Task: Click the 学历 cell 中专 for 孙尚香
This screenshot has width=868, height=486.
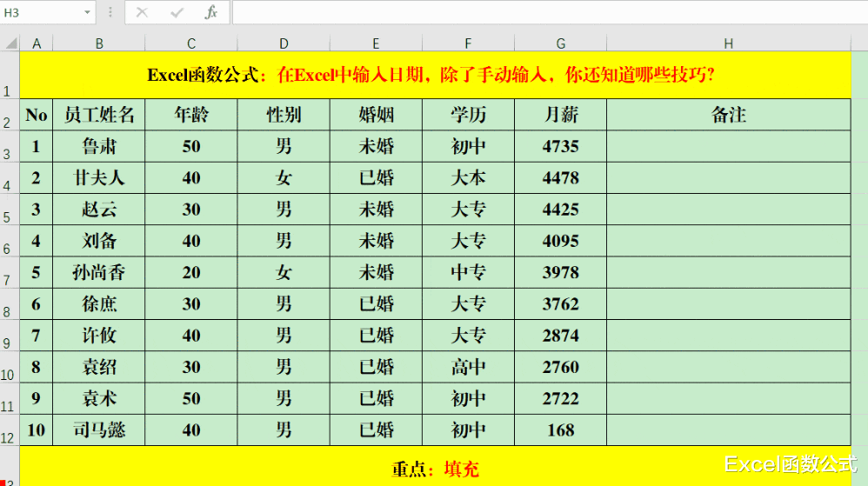Action: [468, 272]
